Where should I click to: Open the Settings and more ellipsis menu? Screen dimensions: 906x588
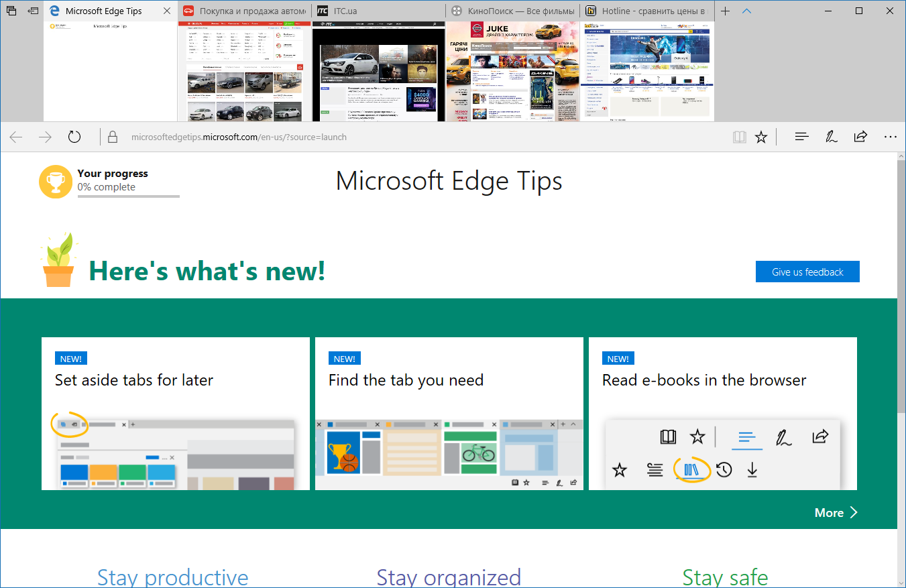coord(890,137)
